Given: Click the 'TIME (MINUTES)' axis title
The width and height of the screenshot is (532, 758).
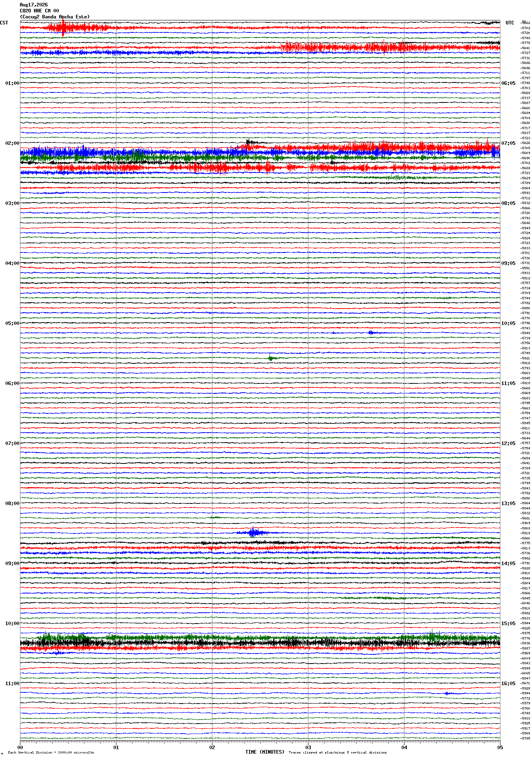Looking at the screenshot, I should coord(265,752).
